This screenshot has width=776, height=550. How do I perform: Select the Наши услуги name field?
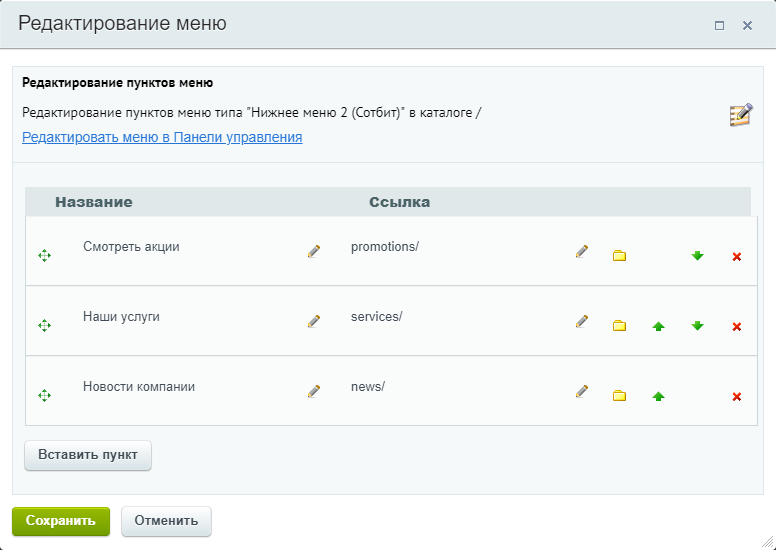[x=191, y=317]
